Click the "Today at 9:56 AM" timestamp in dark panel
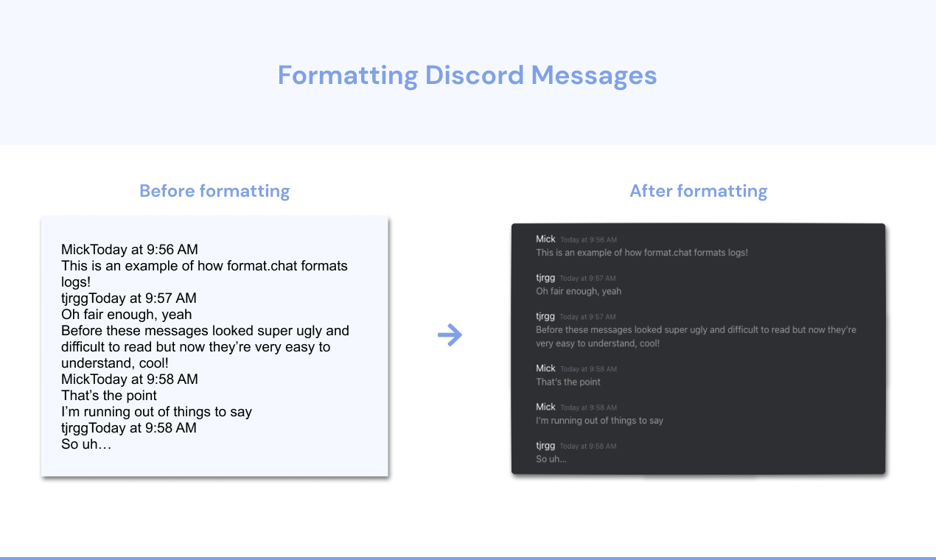 coord(588,239)
